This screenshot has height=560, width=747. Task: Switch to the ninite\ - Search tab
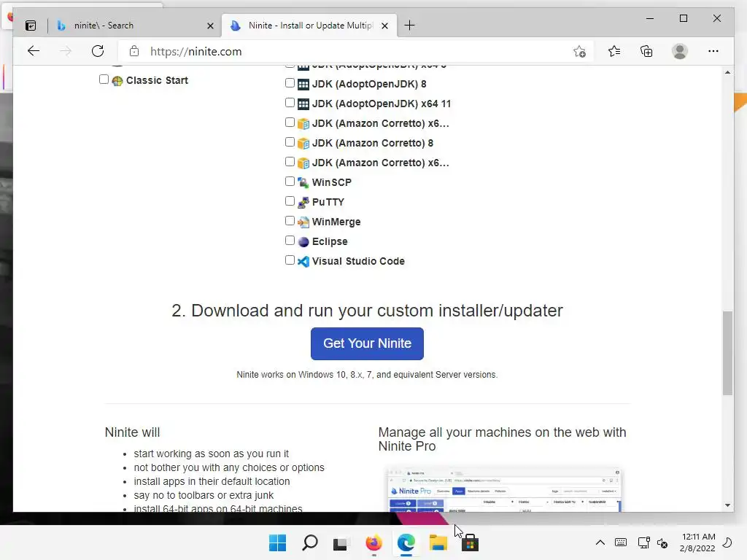click(135, 26)
